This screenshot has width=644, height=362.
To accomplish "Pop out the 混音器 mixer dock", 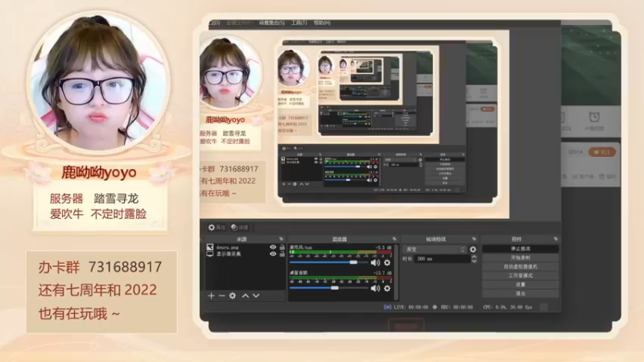I will [394, 239].
